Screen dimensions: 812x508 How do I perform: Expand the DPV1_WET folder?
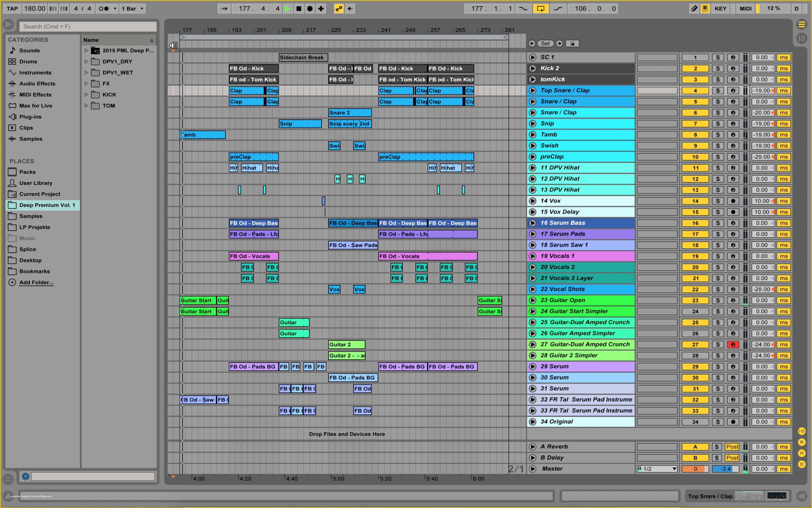tap(86, 73)
